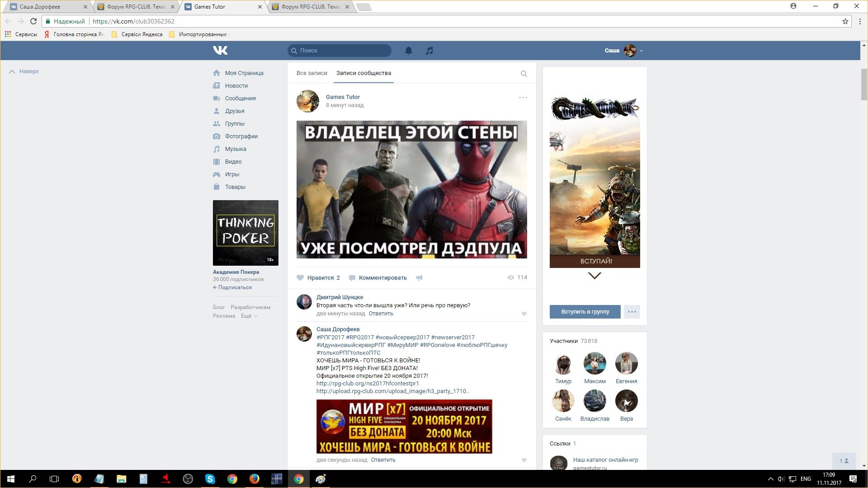868x488 pixels.
Task: Open Deadpool post image
Action: (412, 189)
